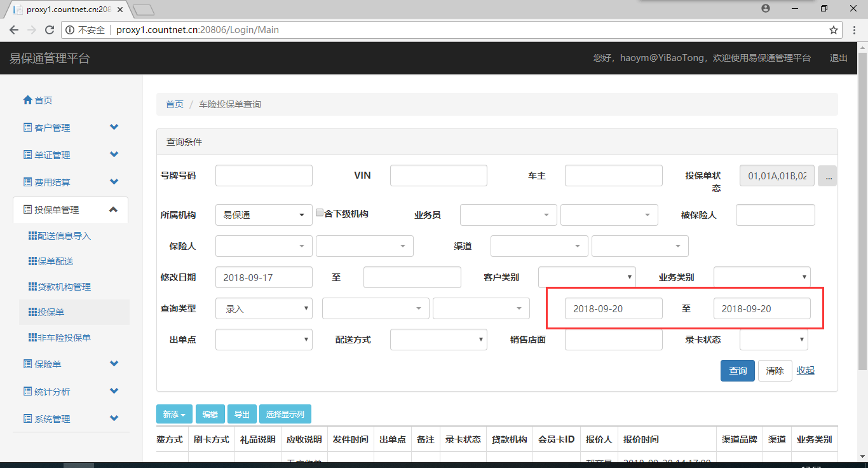Image resolution: width=868 pixels, height=468 pixels.
Task: Click the browser reload icon
Action: pos(50,30)
